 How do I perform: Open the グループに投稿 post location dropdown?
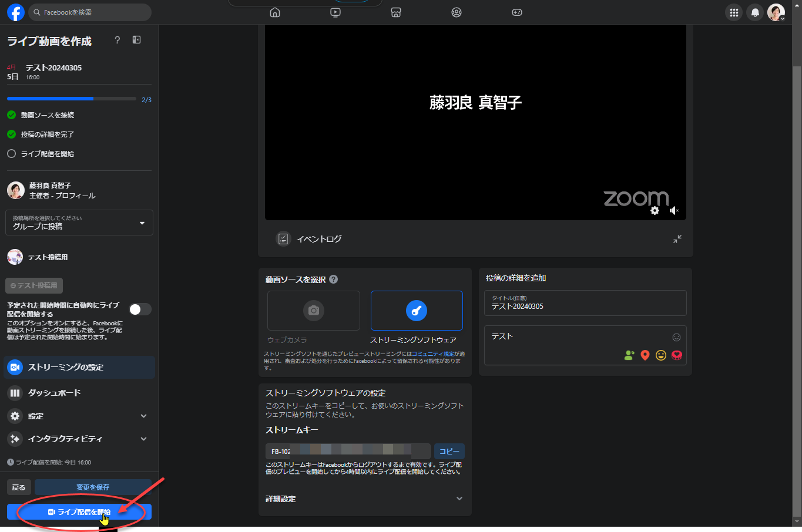(79, 223)
